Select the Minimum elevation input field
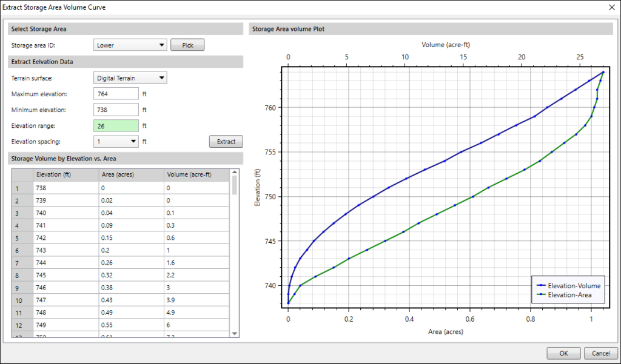This screenshot has width=621, height=364. (115, 109)
